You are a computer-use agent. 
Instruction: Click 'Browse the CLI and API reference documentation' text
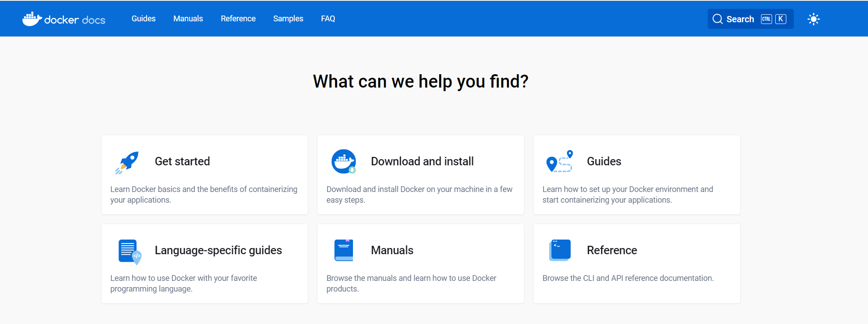(628, 278)
